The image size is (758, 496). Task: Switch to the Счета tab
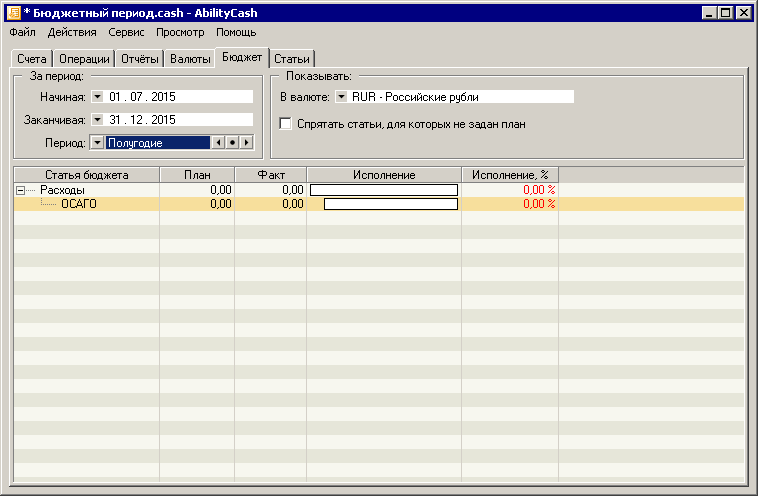click(32, 59)
